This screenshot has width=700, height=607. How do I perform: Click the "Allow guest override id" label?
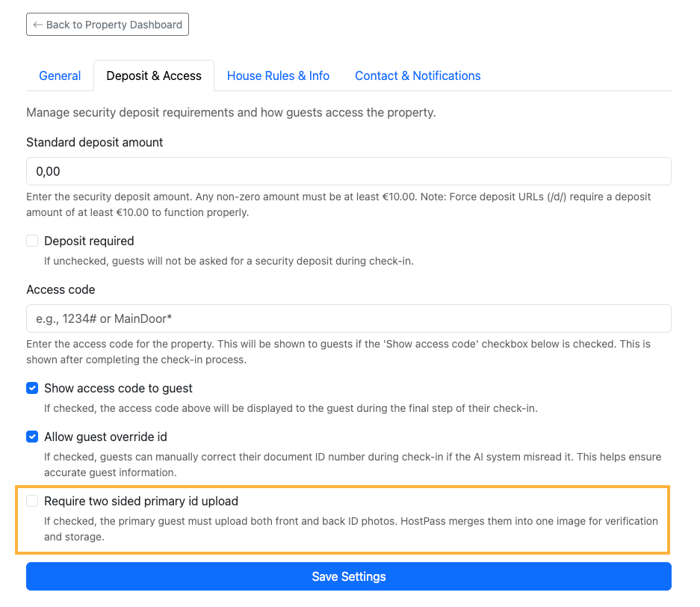tap(111, 437)
